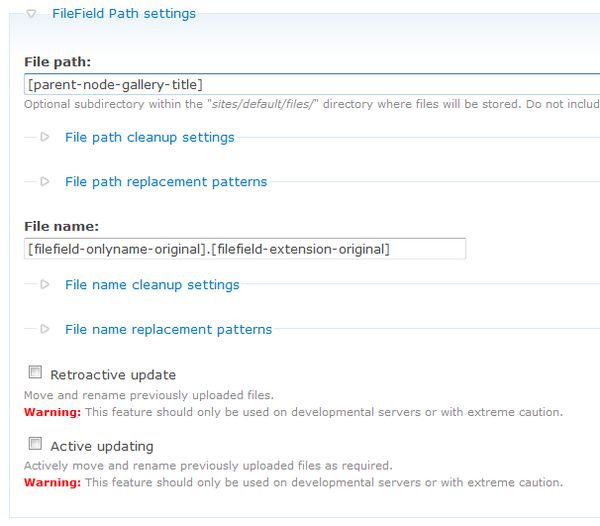Open the File path cleanup settings link
This screenshot has height=526, width=600.
(149, 137)
